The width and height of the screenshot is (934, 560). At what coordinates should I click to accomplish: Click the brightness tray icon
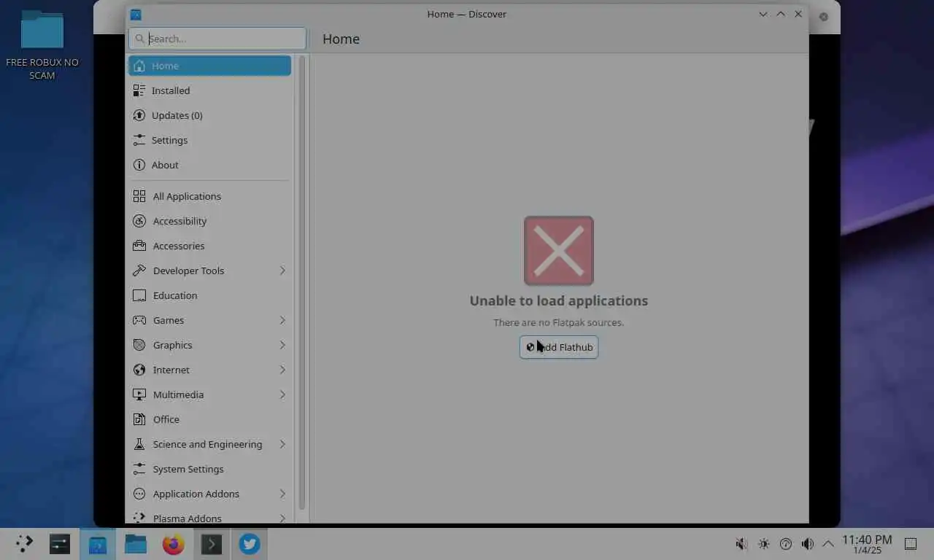coord(764,544)
